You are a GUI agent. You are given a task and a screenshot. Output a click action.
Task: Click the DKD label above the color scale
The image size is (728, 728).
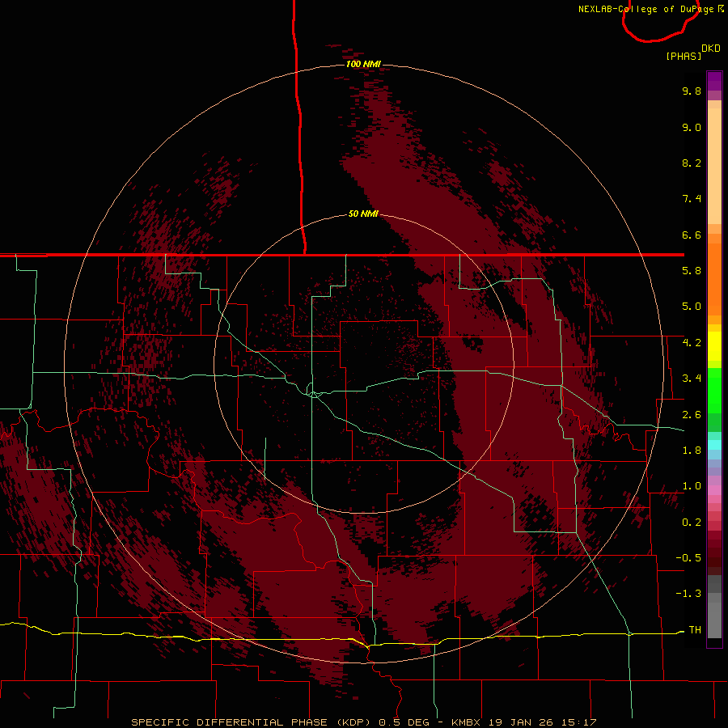711,49
